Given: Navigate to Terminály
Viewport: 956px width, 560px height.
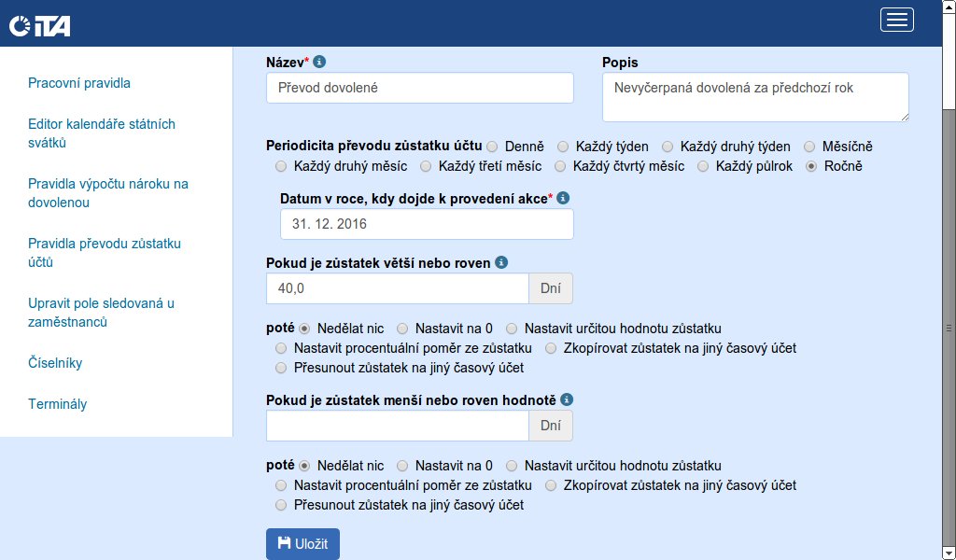Looking at the screenshot, I should point(58,404).
